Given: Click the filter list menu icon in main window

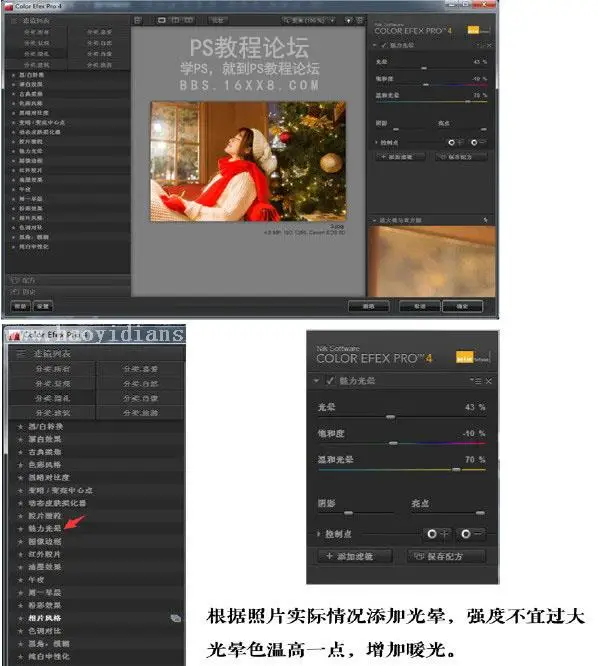Looking at the screenshot, I should tap(14, 20).
